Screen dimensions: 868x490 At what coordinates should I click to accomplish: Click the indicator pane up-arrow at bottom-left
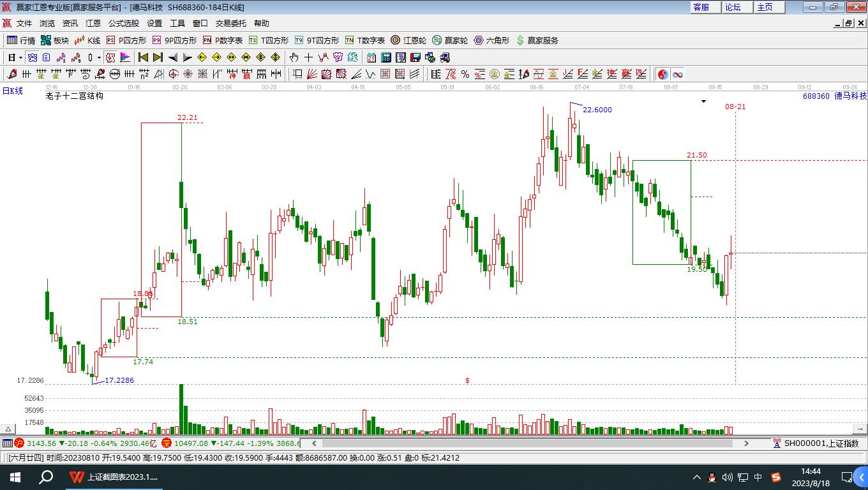click(x=8, y=430)
